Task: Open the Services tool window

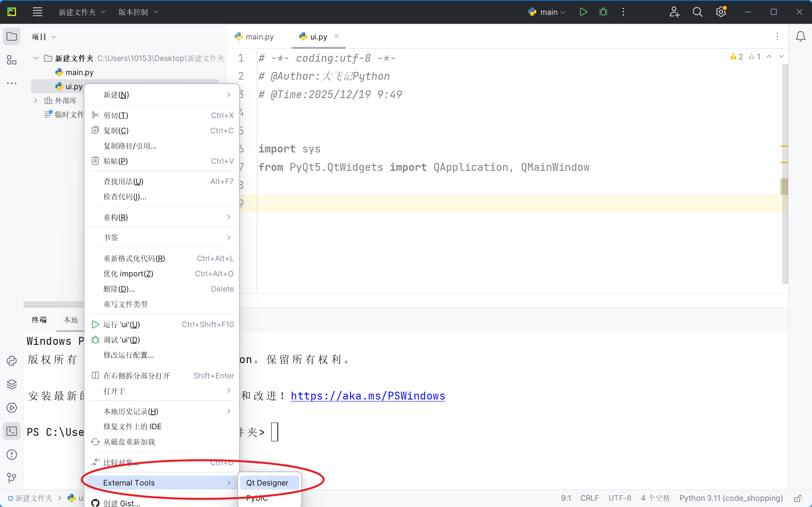Action: [x=11, y=407]
